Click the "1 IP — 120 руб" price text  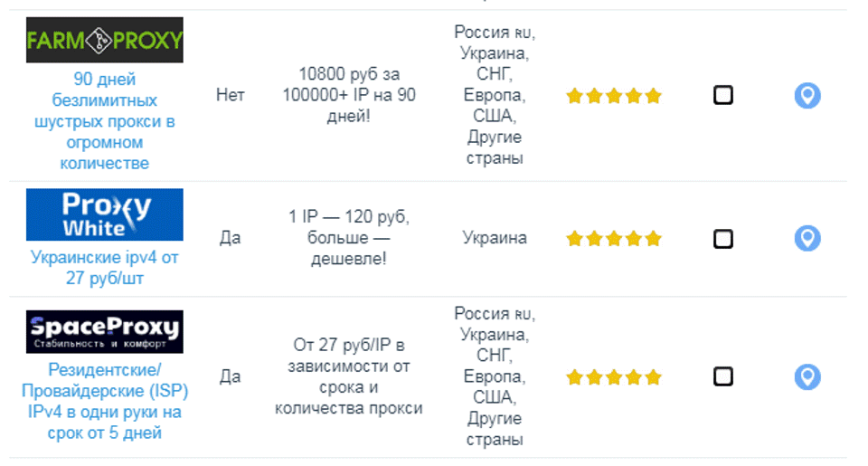pos(348,238)
